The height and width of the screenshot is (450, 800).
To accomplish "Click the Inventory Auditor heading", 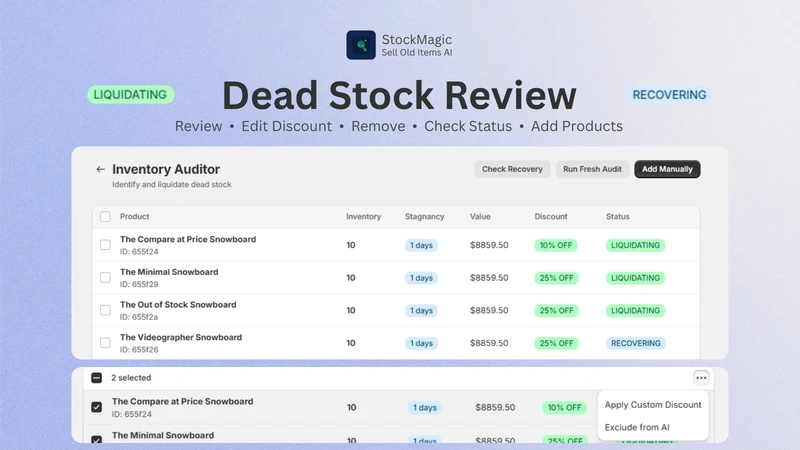I will click(x=166, y=169).
